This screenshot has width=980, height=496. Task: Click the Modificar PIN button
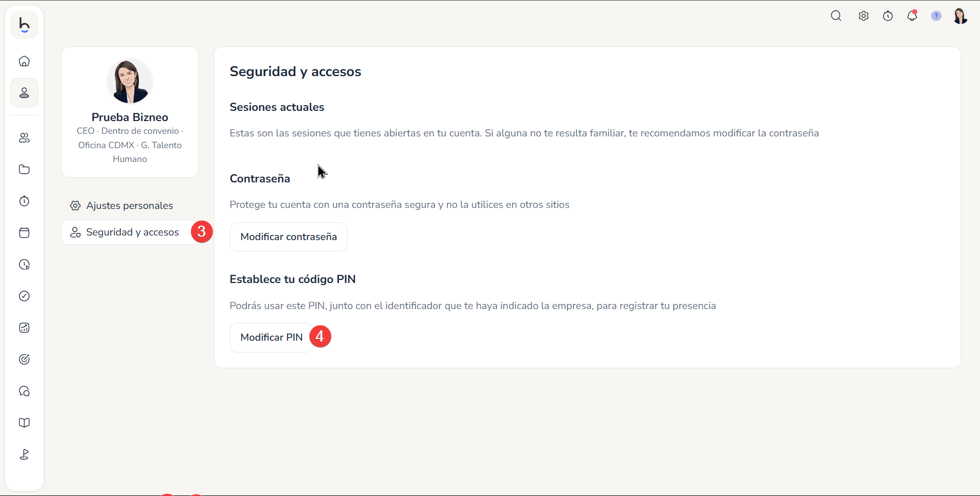pos(272,337)
